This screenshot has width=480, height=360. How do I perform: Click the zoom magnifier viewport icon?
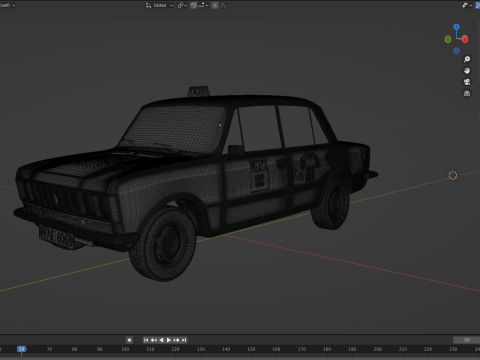coord(467,59)
